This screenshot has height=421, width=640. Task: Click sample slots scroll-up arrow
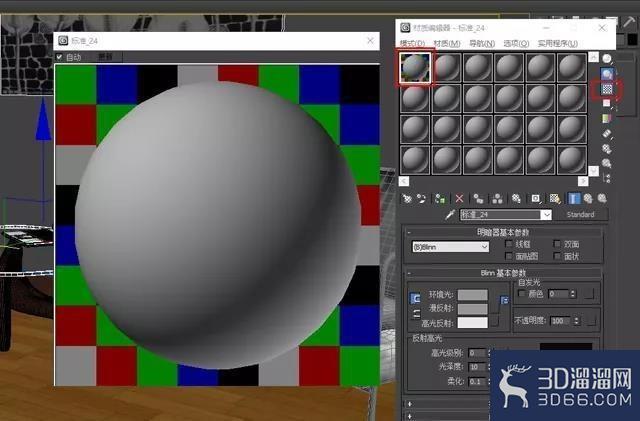[594, 57]
